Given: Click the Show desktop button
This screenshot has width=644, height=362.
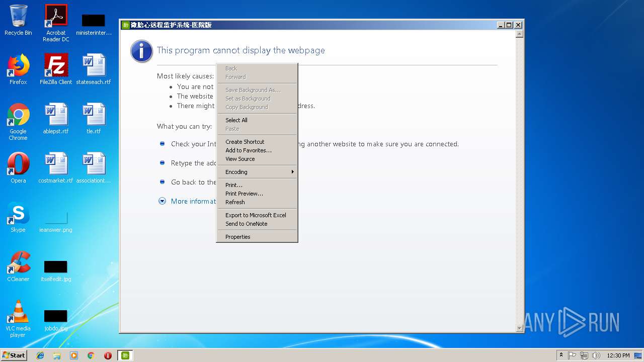Looking at the screenshot, I should [x=638, y=355].
